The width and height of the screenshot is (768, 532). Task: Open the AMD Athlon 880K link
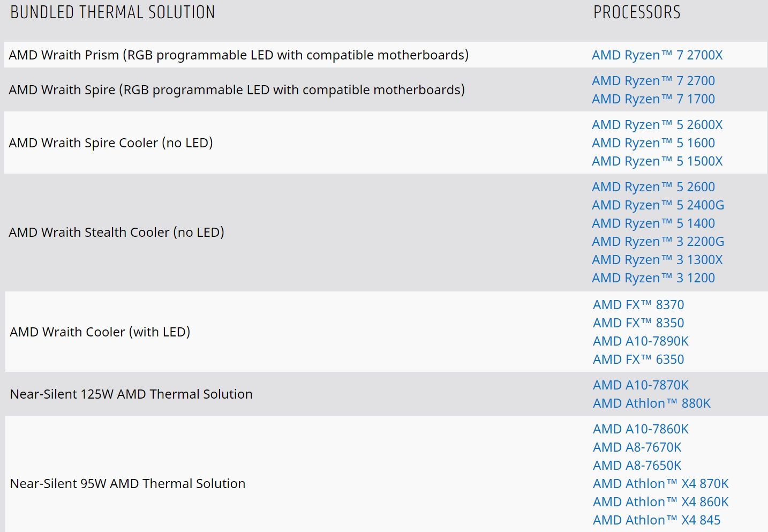click(x=652, y=403)
